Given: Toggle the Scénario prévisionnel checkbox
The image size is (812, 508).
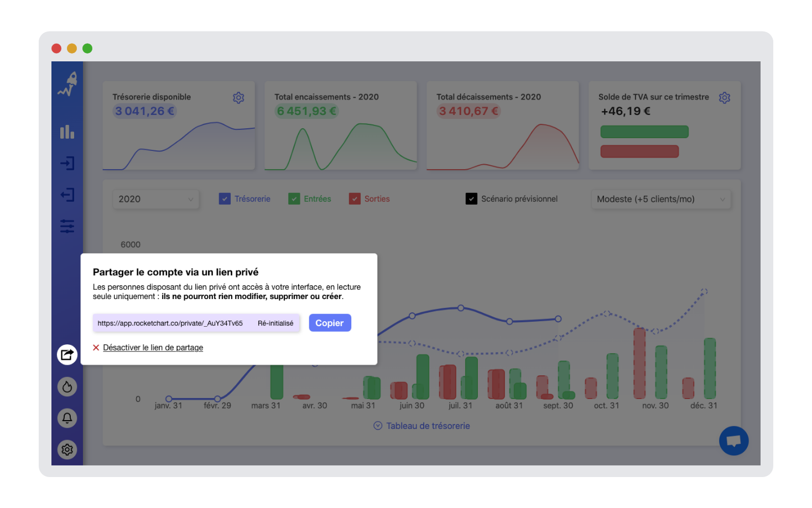Looking at the screenshot, I should 471,198.
